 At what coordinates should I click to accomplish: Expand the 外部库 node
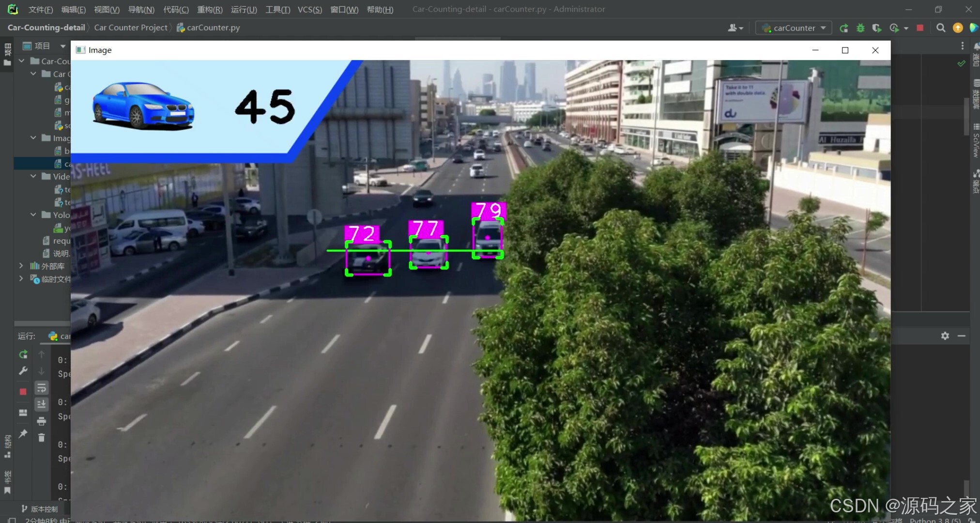(x=21, y=266)
